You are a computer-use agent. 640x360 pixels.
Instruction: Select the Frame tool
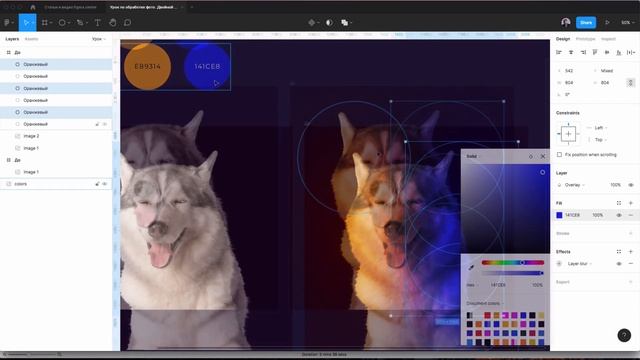tap(45, 23)
